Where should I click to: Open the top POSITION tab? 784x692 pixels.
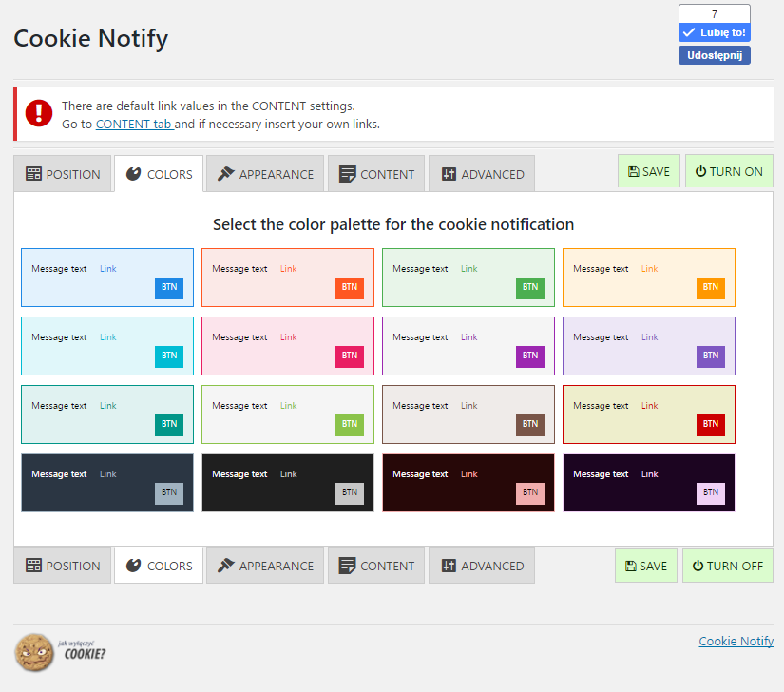[x=62, y=174]
